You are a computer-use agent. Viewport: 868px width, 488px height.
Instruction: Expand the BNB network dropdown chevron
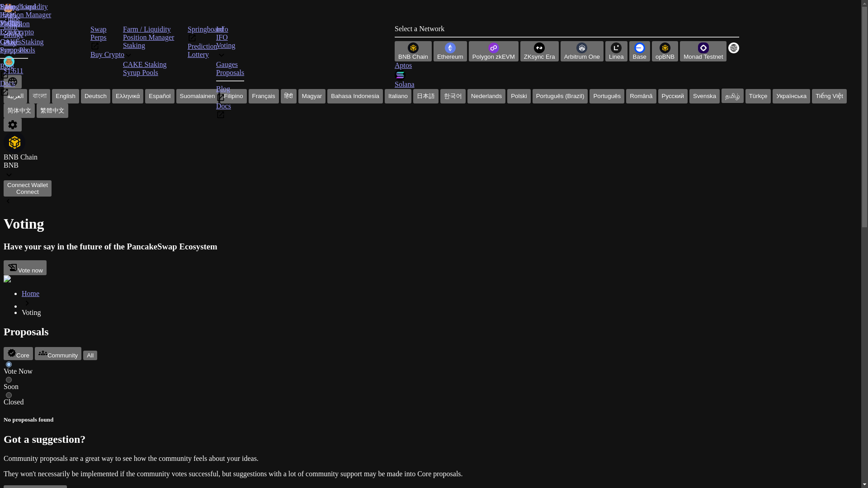coord(9,175)
